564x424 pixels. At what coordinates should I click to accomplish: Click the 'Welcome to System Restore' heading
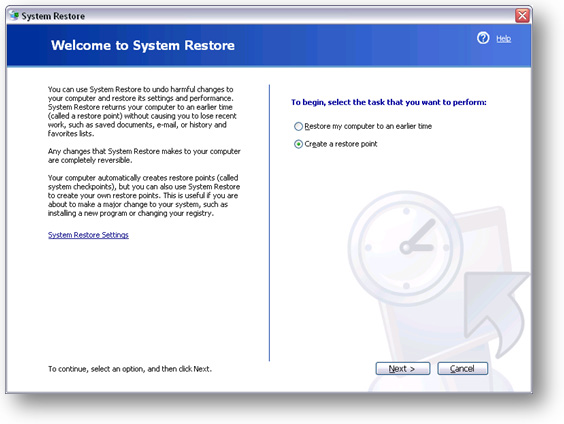(143, 45)
